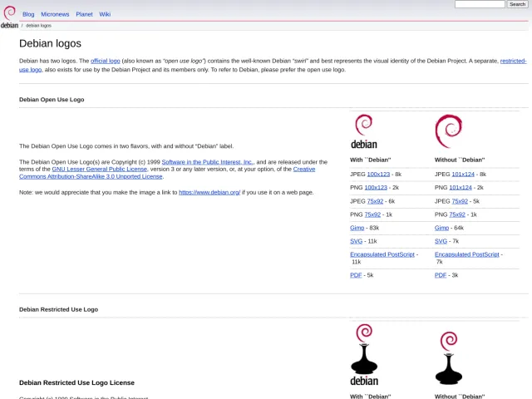Download the 5k PDF file
Image resolution: width=532 pixels, height=399 pixels.
(x=356, y=275)
